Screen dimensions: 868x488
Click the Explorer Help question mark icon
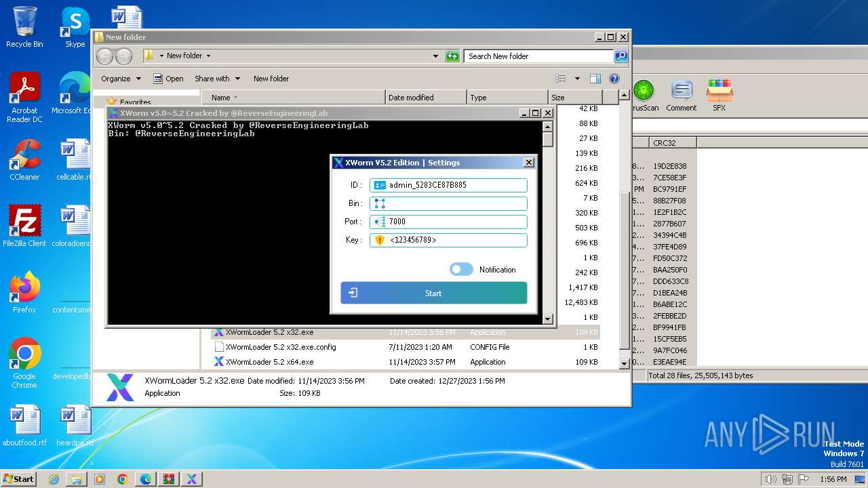[x=614, y=79]
